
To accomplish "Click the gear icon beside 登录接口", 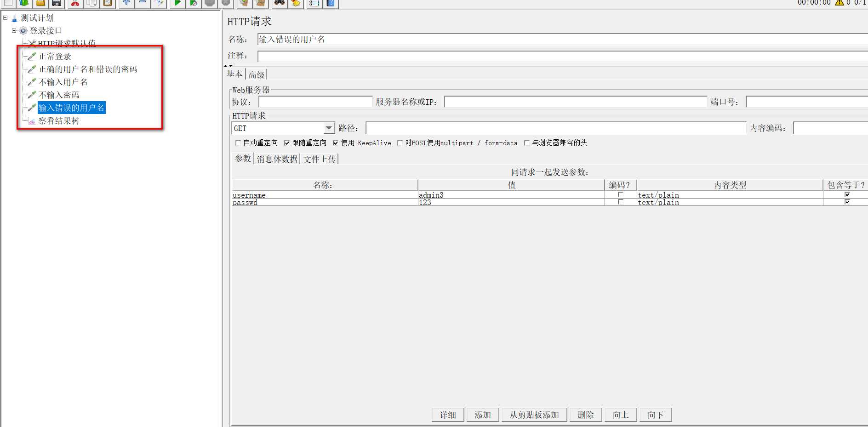I will pos(23,31).
